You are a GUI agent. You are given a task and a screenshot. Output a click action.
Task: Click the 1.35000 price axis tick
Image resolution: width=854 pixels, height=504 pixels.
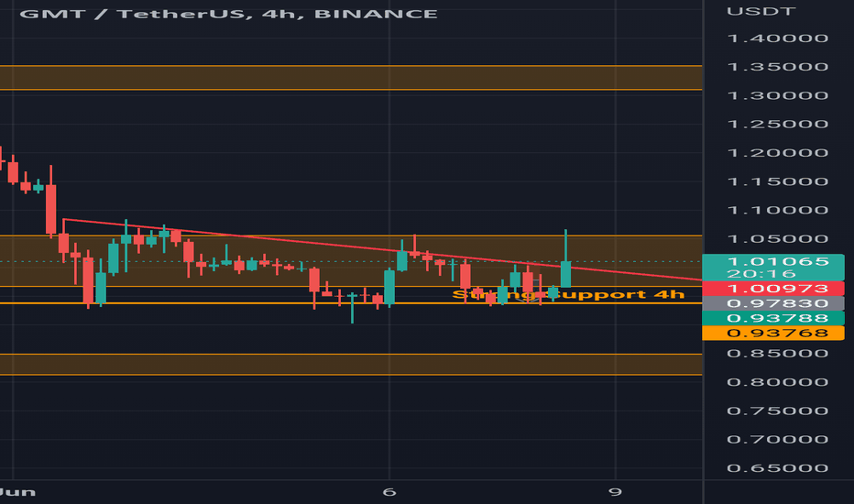778,67
